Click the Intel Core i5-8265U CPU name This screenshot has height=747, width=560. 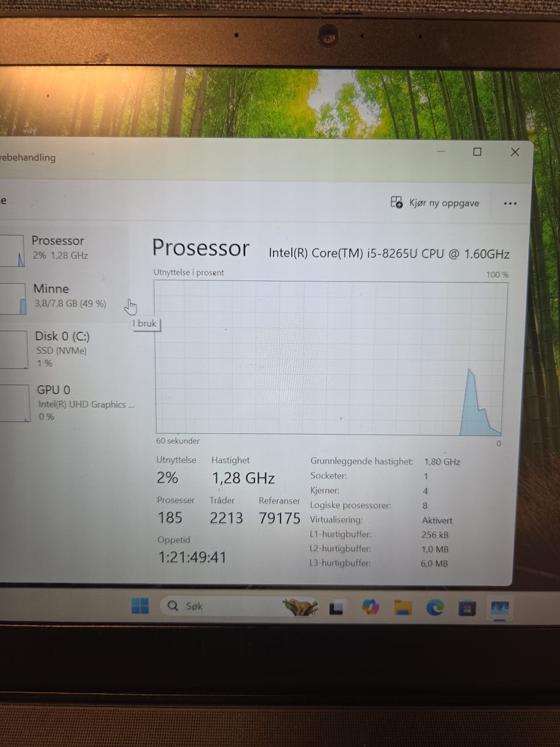389,254
